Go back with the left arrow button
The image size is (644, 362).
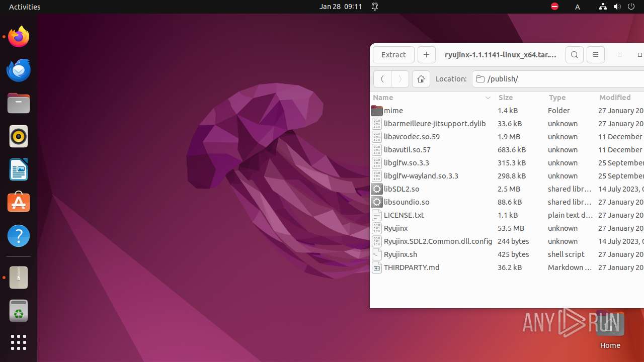382,79
